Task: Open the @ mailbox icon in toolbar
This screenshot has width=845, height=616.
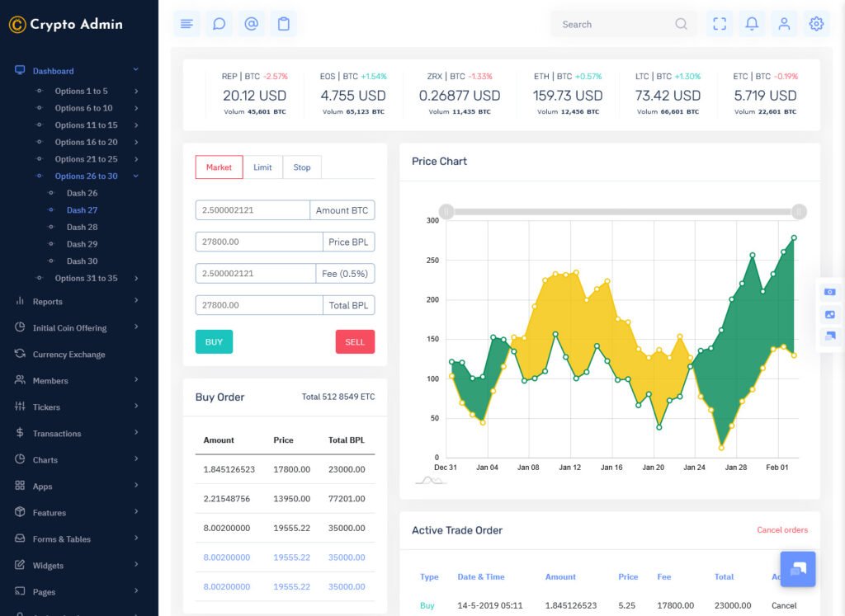Action: point(251,24)
